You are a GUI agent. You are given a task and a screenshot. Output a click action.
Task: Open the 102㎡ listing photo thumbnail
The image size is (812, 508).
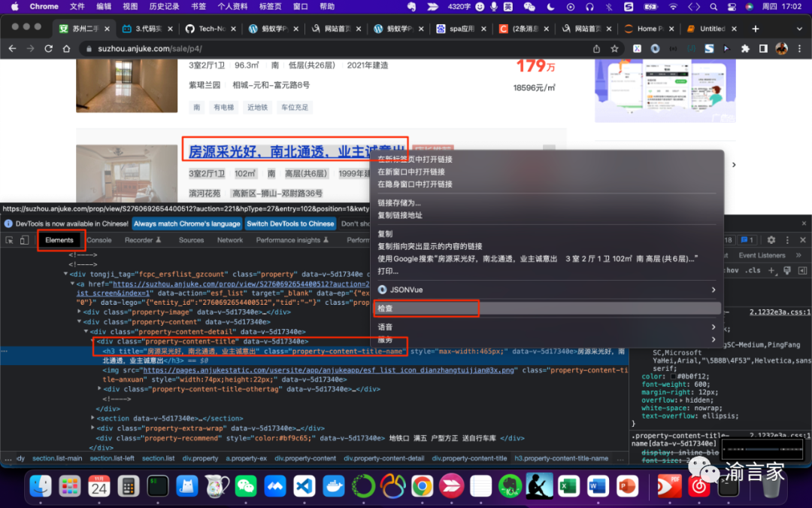pos(126,173)
